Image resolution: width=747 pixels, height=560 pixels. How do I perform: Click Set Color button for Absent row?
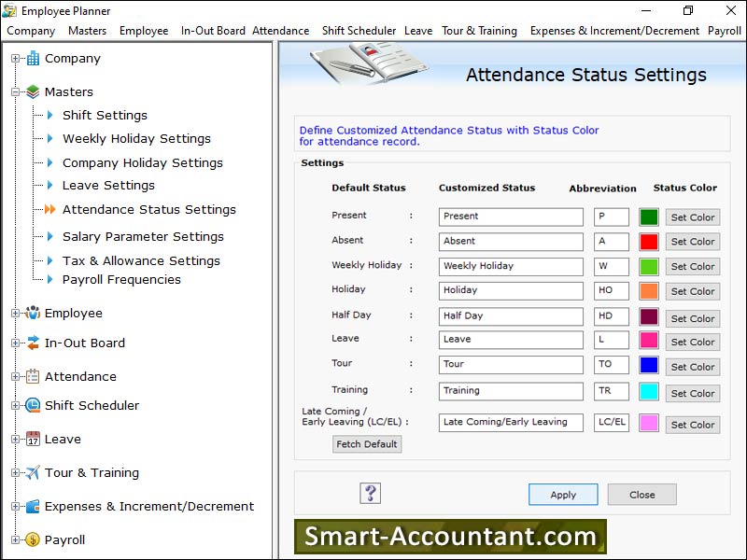pyautogui.click(x=692, y=242)
